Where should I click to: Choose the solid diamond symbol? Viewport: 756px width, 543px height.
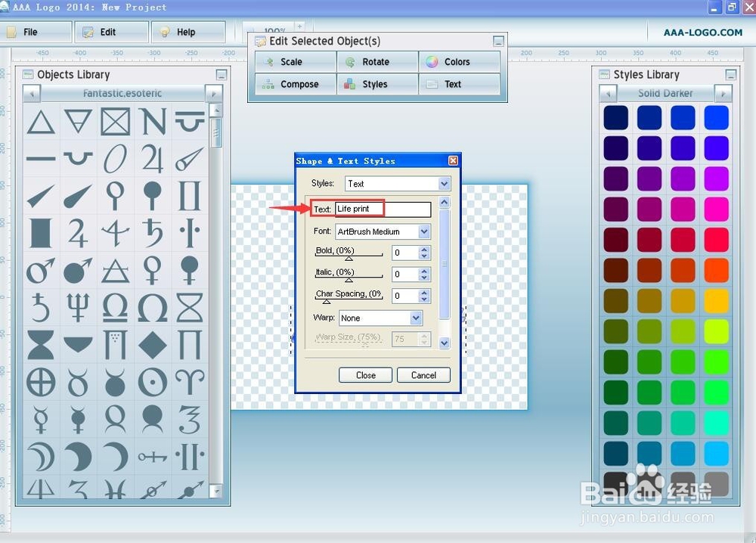tap(153, 345)
